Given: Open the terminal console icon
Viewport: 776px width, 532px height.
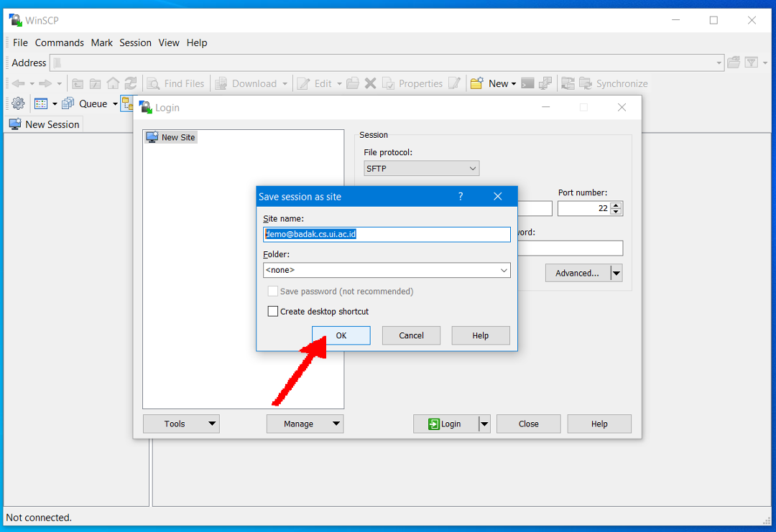Looking at the screenshot, I should (x=527, y=83).
